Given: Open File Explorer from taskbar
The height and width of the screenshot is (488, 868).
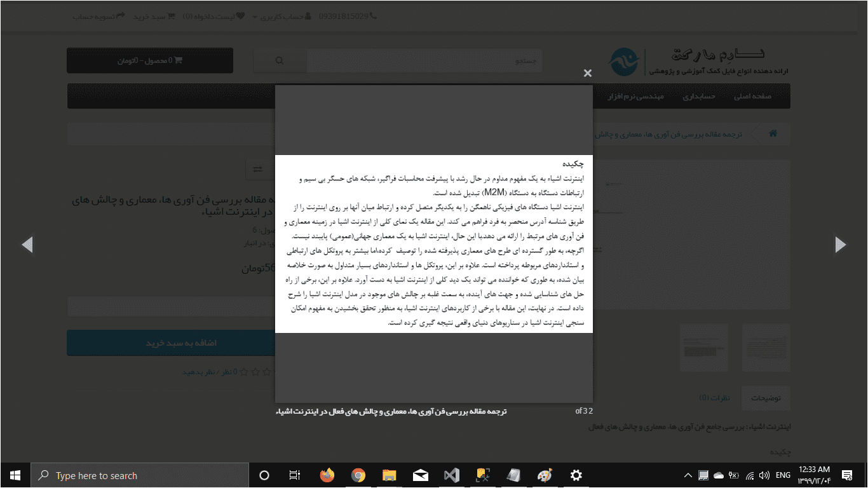Looking at the screenshot, I should (389, 475).
